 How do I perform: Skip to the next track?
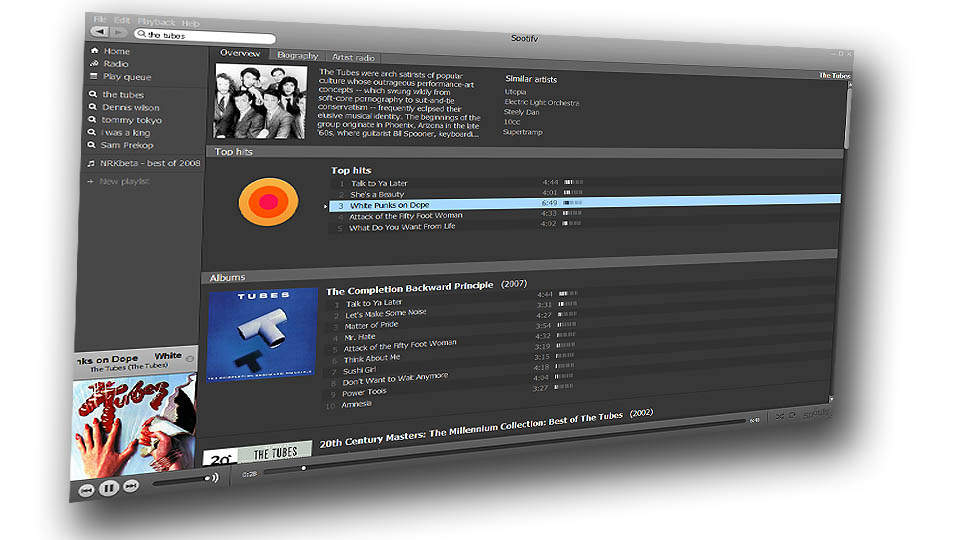coord(131,486)
